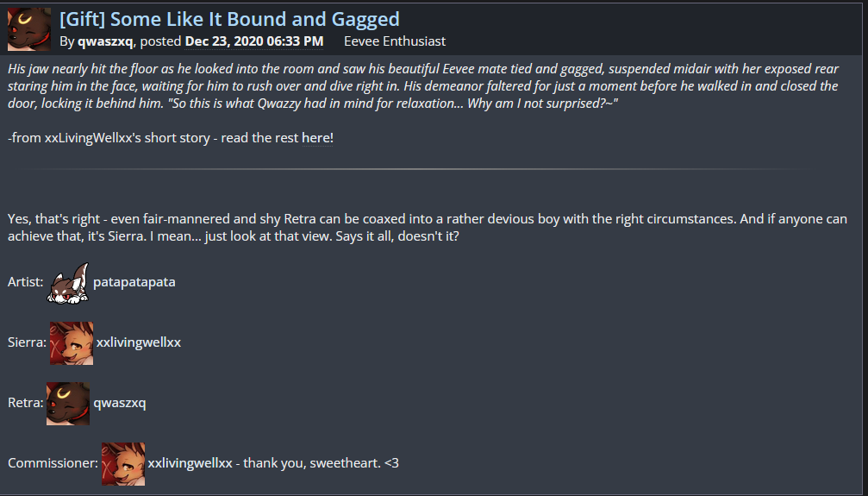This screenshot has height=496, width=868.
Task: Click the "thank you, sweetheart. <3" text
Action: 321,463
